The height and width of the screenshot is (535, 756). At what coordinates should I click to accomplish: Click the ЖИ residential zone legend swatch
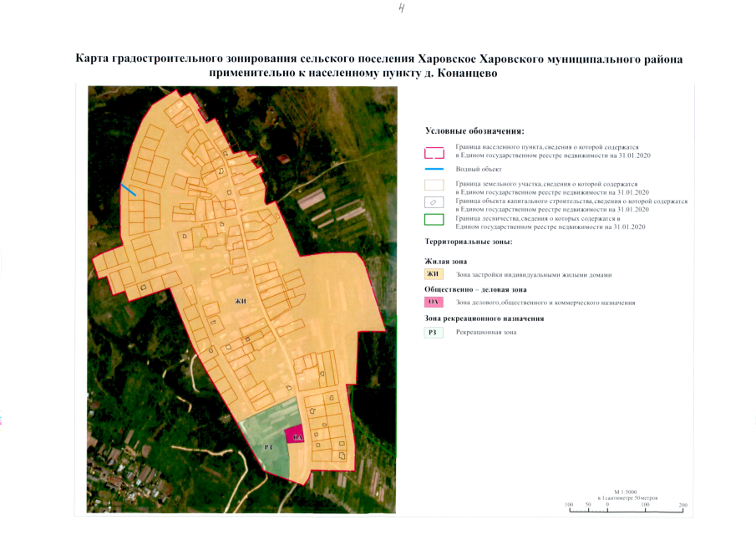pyautogui.click(x=434, y=274)
